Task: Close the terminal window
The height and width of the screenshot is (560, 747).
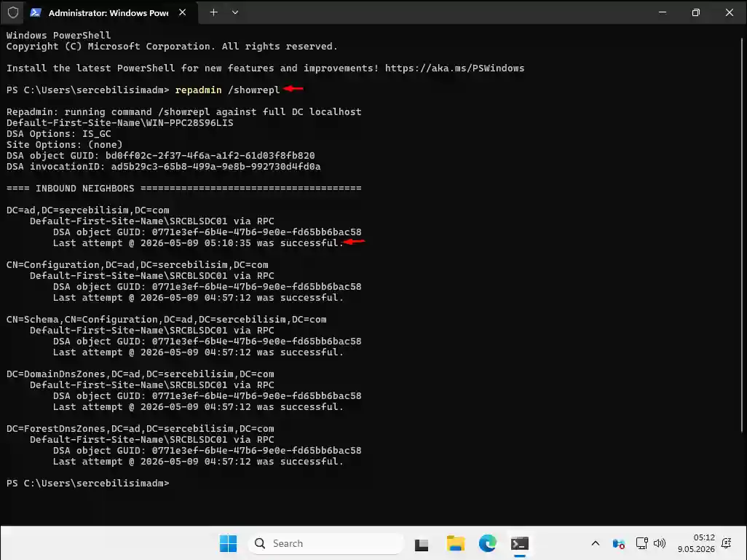Action: 729,12
